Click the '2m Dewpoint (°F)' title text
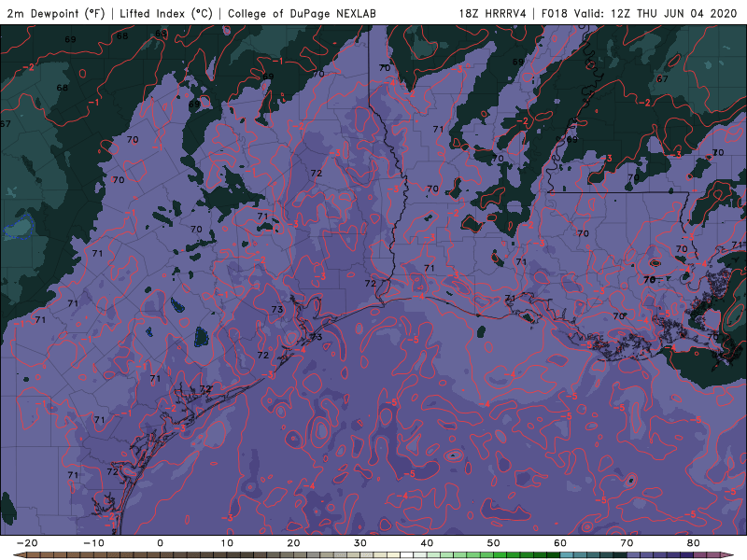Image resolution: width=747 pixels, height=560 pixels. [56, 13]
